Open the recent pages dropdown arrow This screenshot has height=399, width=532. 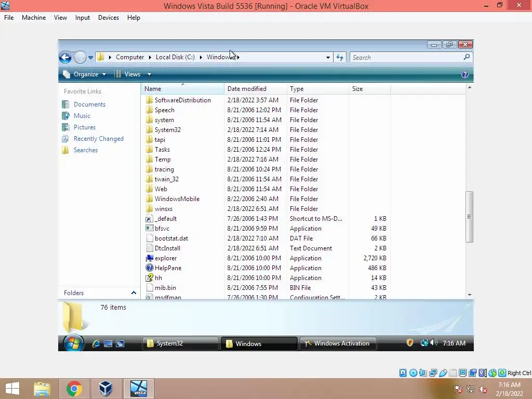click(x=90, y=57)
